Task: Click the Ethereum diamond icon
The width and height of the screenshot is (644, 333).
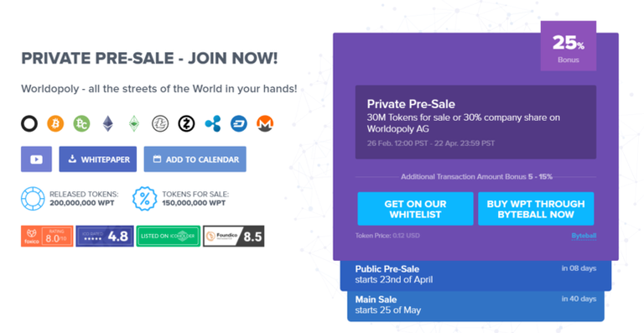Action: point(108,123)
